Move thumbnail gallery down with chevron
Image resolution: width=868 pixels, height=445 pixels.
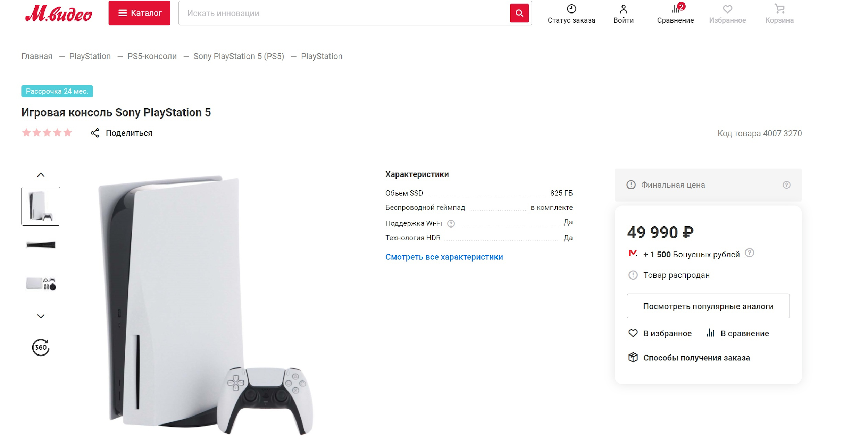pyautogui.click(x=41, y=316)
